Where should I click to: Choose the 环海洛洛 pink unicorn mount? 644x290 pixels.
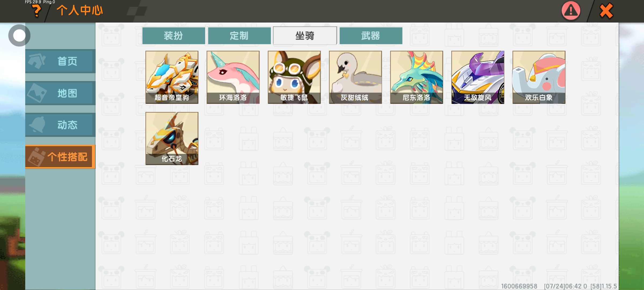tap(233, 77)
